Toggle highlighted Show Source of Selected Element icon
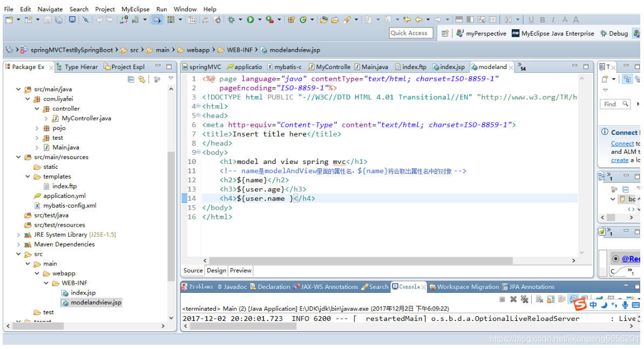Screen dimensions: 644x349 (157, 20)
